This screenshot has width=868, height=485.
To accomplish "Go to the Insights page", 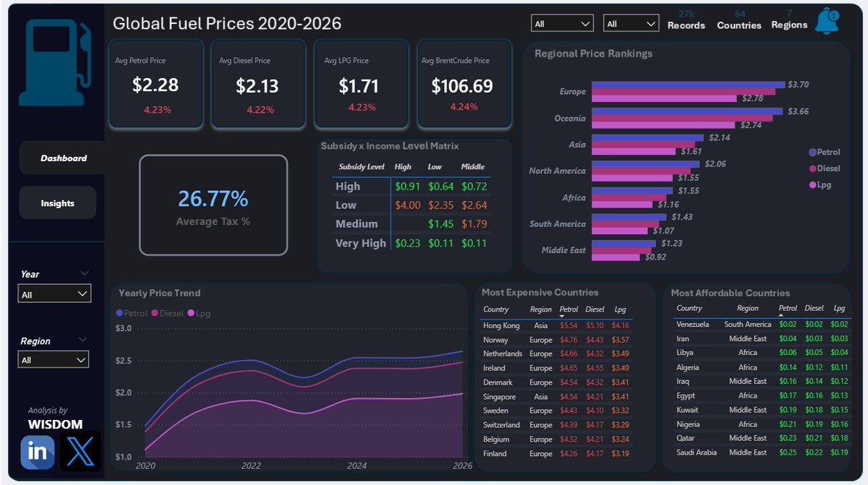I will (58, 203).
